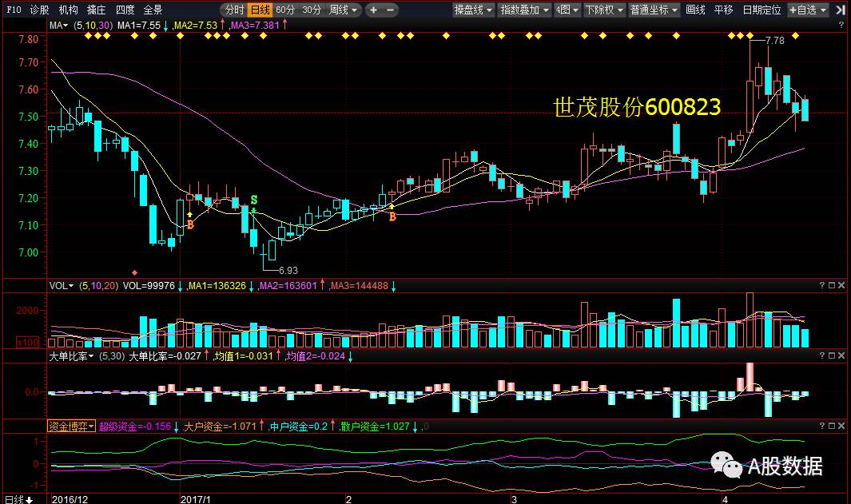
Task: Open help for the VOL panel
Action: [821, 285]
